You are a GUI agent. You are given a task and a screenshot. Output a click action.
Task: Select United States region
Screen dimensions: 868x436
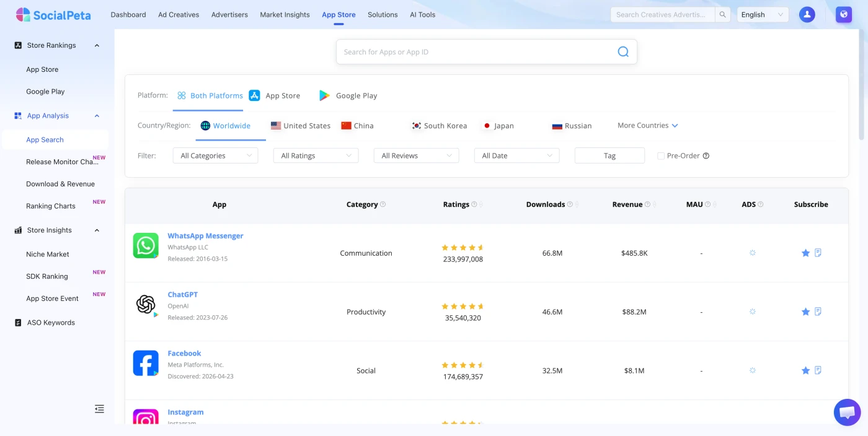[301, 126]
